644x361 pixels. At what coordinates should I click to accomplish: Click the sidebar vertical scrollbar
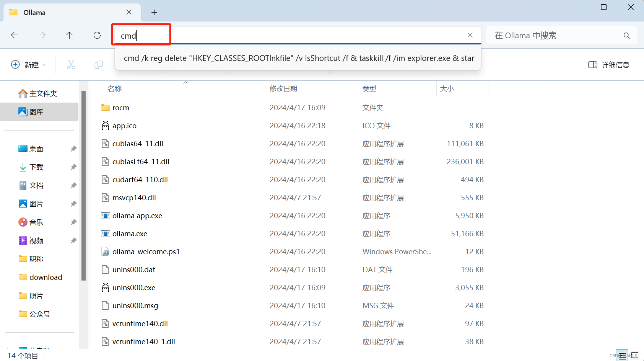pos(83,185)
